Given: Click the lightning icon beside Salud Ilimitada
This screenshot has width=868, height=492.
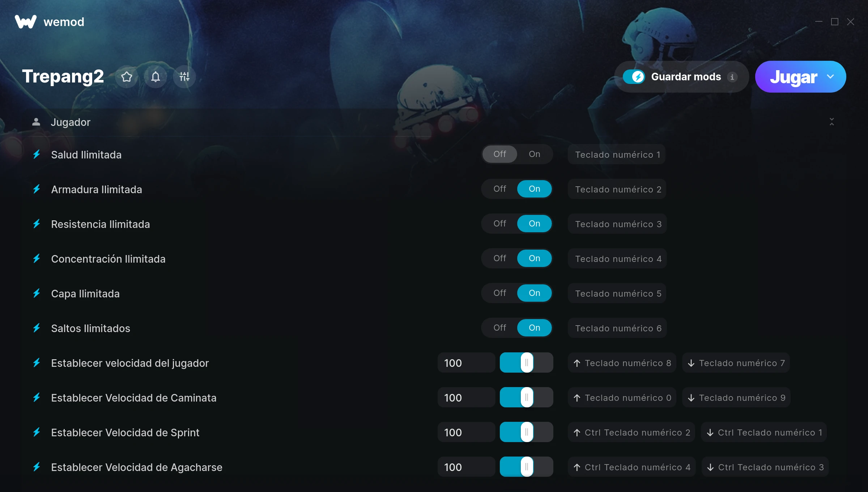Looking at the screenshot, I should click(37, 154).
